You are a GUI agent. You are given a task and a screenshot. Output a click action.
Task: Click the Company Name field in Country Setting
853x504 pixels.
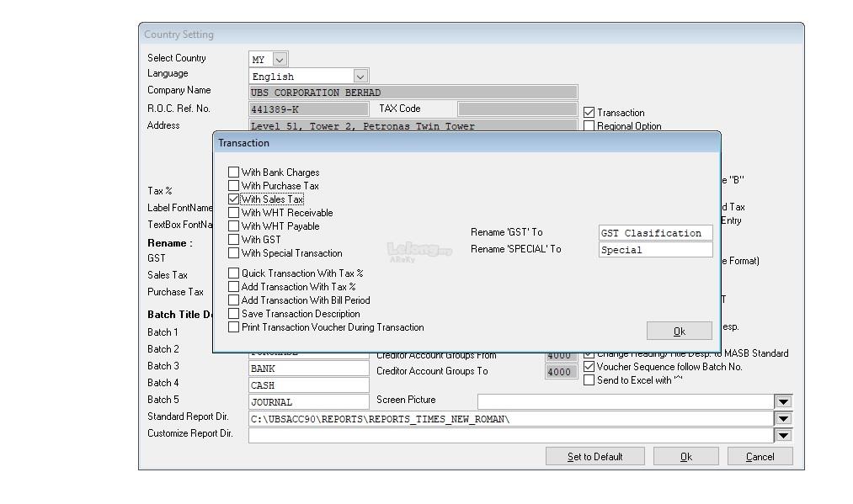413,93
